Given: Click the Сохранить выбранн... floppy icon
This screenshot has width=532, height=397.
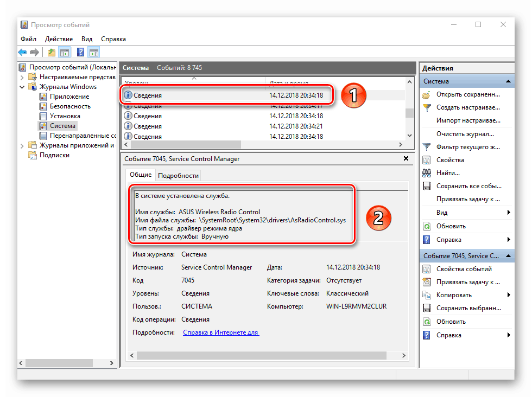Looking at the screenshot, I should 427,308.
